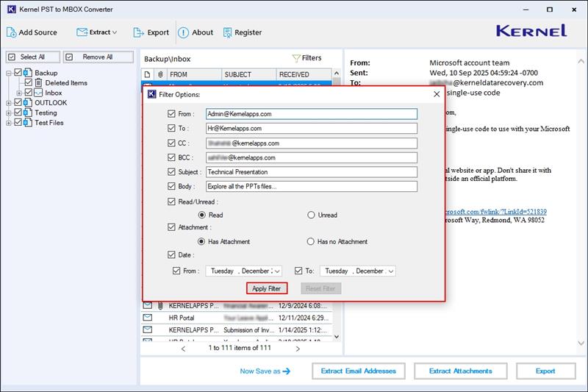This screenshot has width=588, height=392.
Task: Click the item type column header icon
Action: point(148,74)
